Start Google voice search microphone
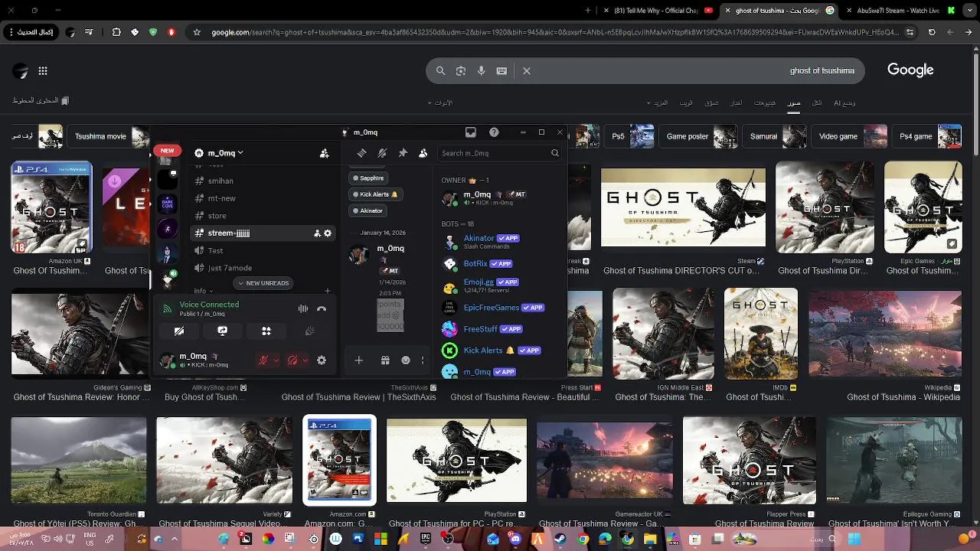 [481, 70]
